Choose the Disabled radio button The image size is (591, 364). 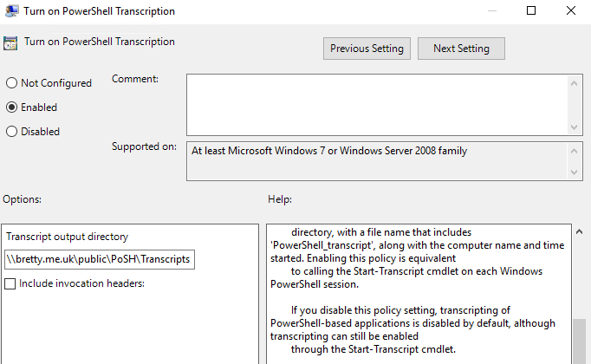tap(12, 132)
